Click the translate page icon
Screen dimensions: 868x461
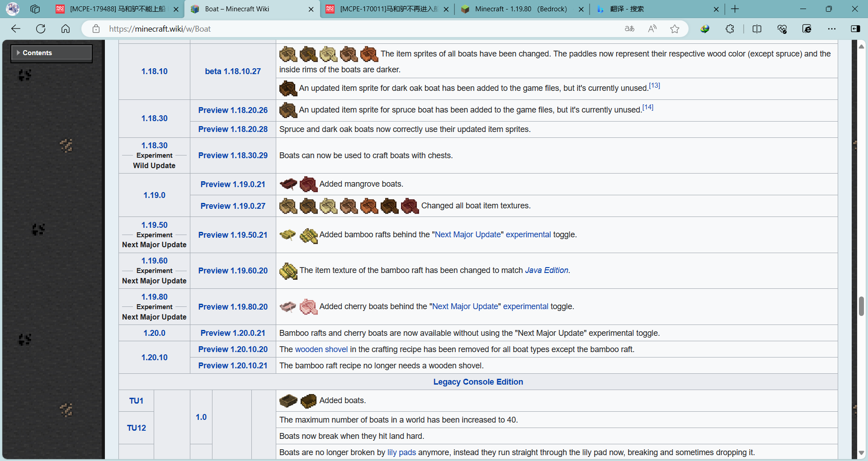point(629,29)
